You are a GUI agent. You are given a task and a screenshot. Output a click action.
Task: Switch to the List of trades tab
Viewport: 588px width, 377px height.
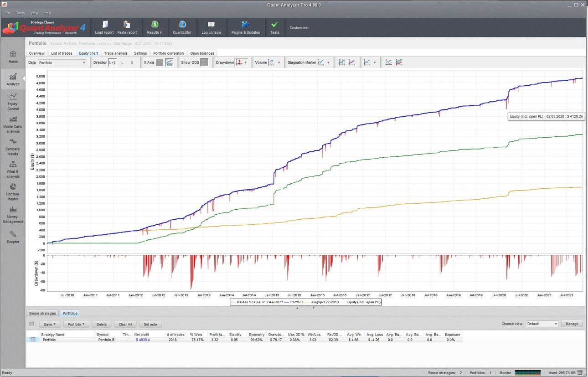(x=62, y=53)
